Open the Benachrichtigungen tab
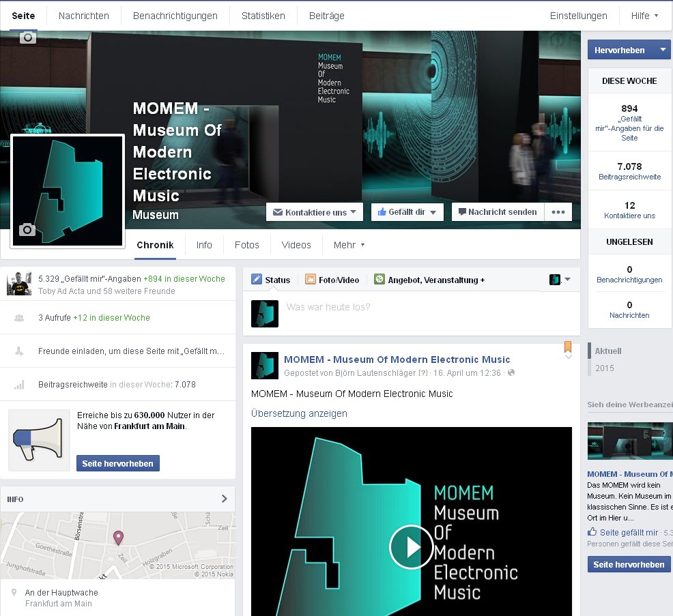 tap(175, 16)
